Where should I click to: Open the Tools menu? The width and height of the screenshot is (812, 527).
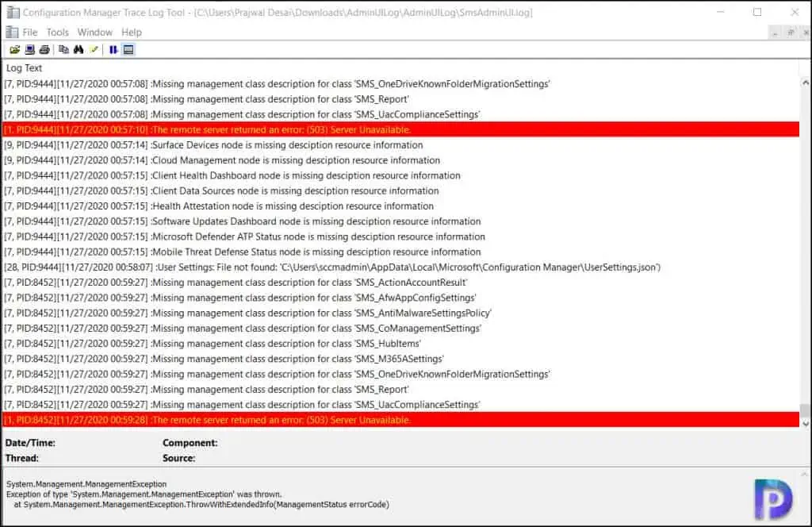coord(57,32)
